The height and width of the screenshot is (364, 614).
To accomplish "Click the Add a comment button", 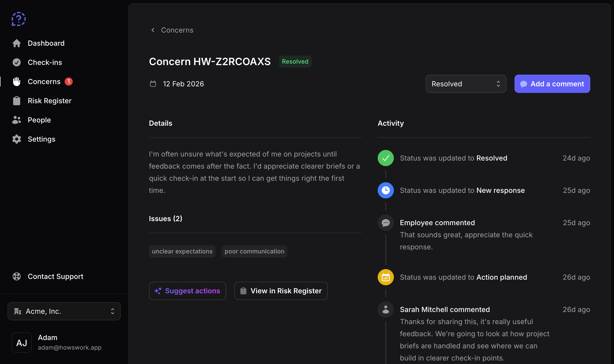I will click(x=552, y=84).
